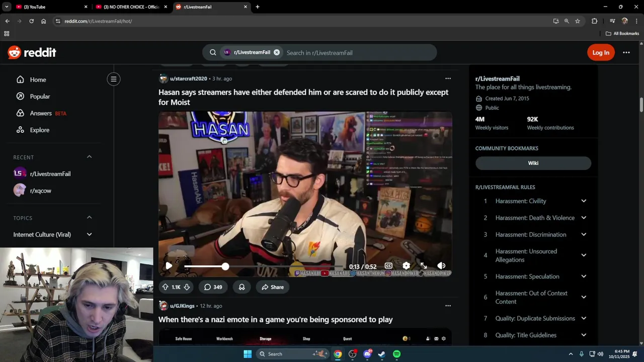Screen dimensions: 644x362
Task: Expand rule 6 Harassment: Out of Context Content
Action: tap(584, 297)
